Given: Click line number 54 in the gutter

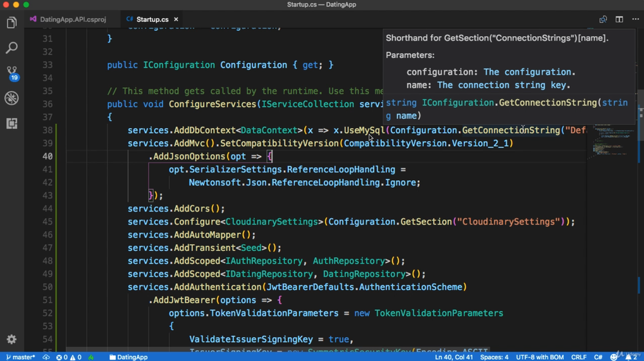Looking at the screenshot, I should click(x=47, y=339).
